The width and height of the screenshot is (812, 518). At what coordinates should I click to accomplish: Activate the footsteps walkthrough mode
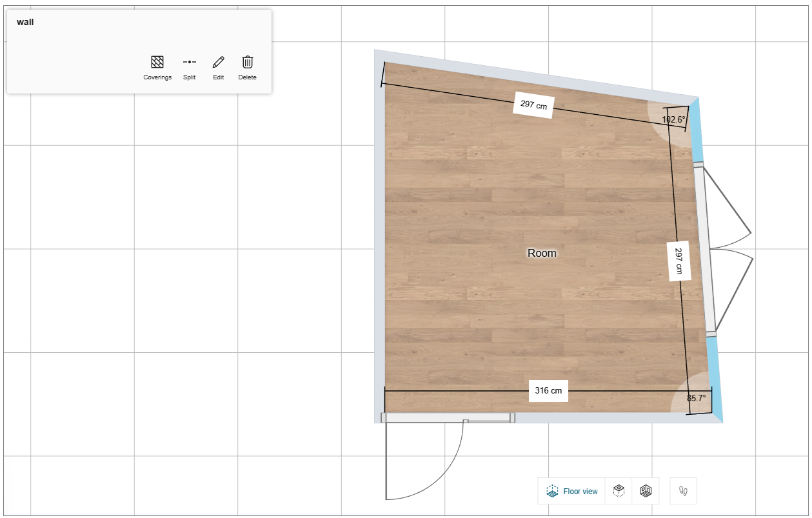684,491
